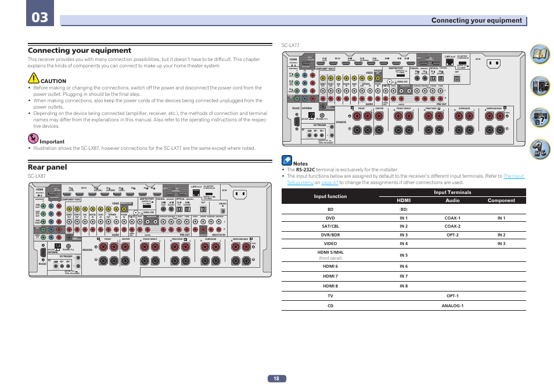This screenshot has width=554, height=392.
Task: Click the 'DVD' row label
Action: (x=330, y=218)
